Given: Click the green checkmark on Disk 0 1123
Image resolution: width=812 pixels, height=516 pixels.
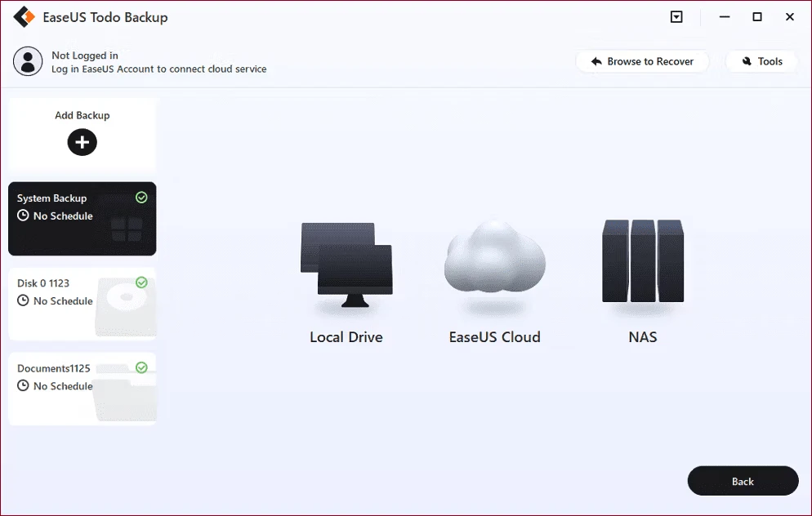Looking at the screenshot, I should tap(141, 282).
